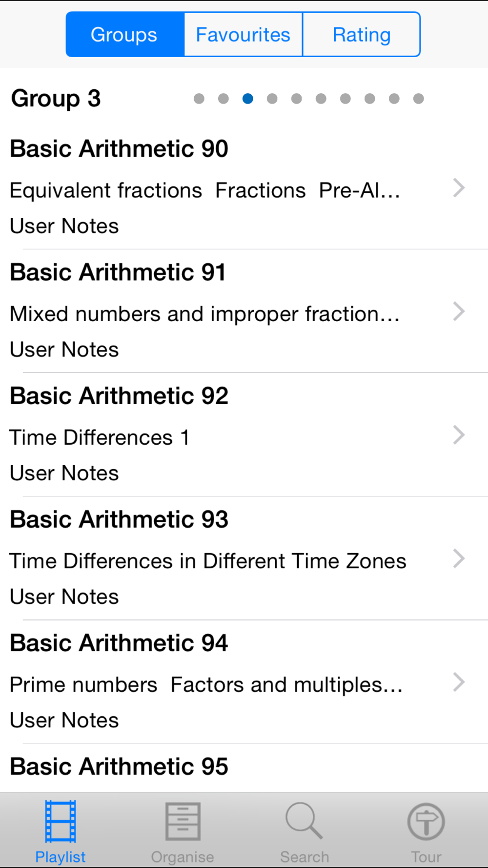Open Basic Arithmetic 94 entry
The image size is (488, 868).
119,642
